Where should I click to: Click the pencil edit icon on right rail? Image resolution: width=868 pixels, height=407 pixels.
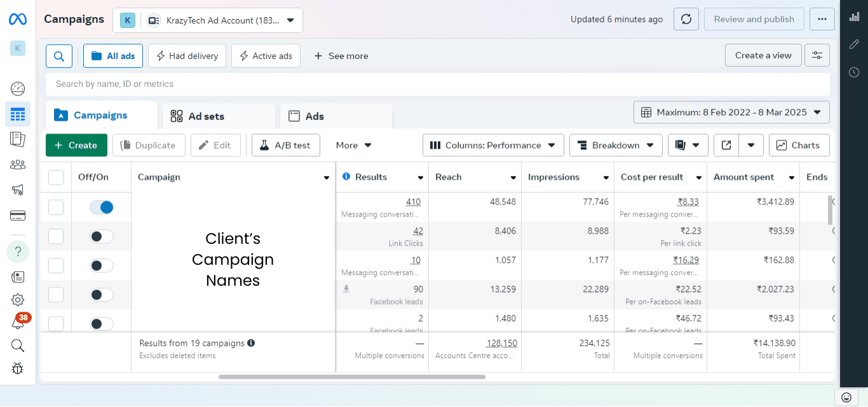[x=854, y=44]
